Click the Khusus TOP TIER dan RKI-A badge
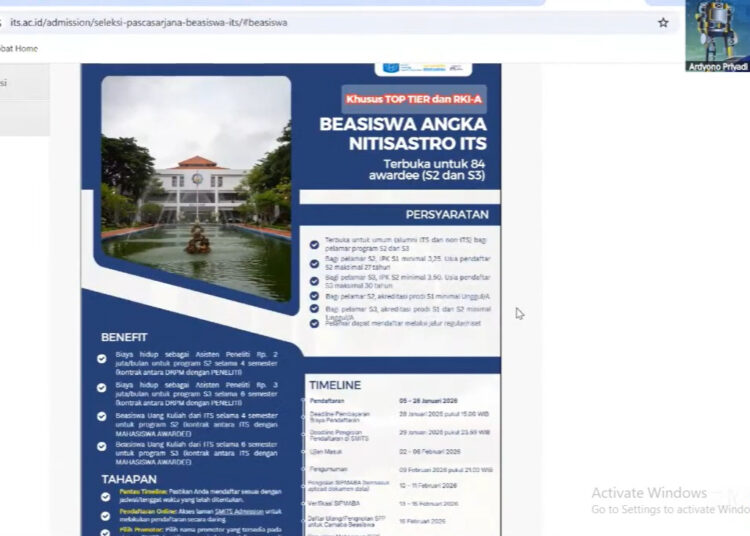 pos(414,99)
